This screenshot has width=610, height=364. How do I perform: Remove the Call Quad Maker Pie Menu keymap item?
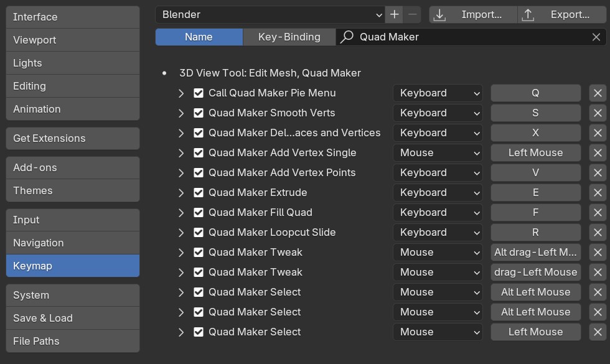click(598, 93)
